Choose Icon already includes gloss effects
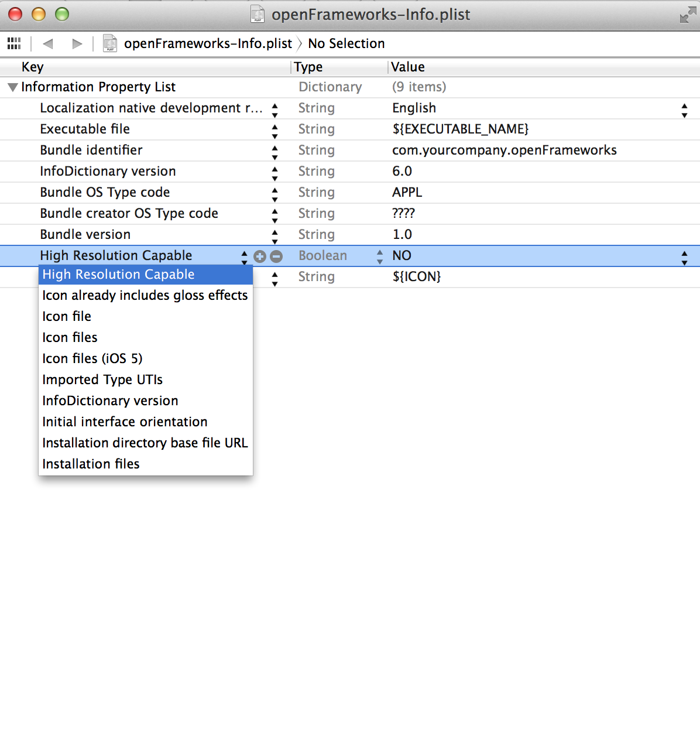 pos(146,295)
